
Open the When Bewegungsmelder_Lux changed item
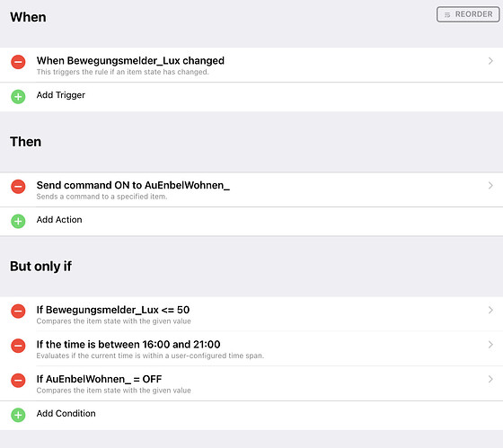pyautogui.click(x=251, y=66)
